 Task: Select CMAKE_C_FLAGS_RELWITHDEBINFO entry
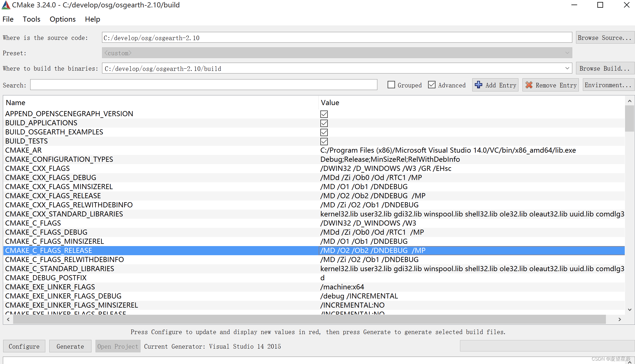64,259
